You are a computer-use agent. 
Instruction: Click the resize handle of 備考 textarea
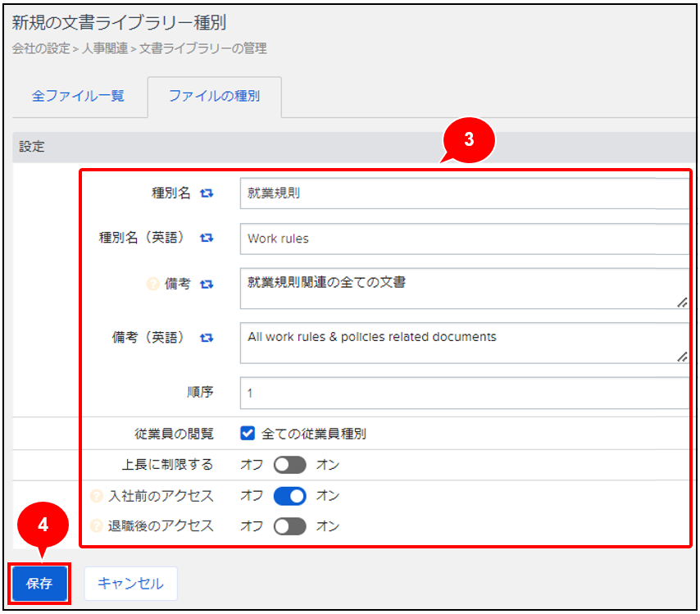click(681, 302)
